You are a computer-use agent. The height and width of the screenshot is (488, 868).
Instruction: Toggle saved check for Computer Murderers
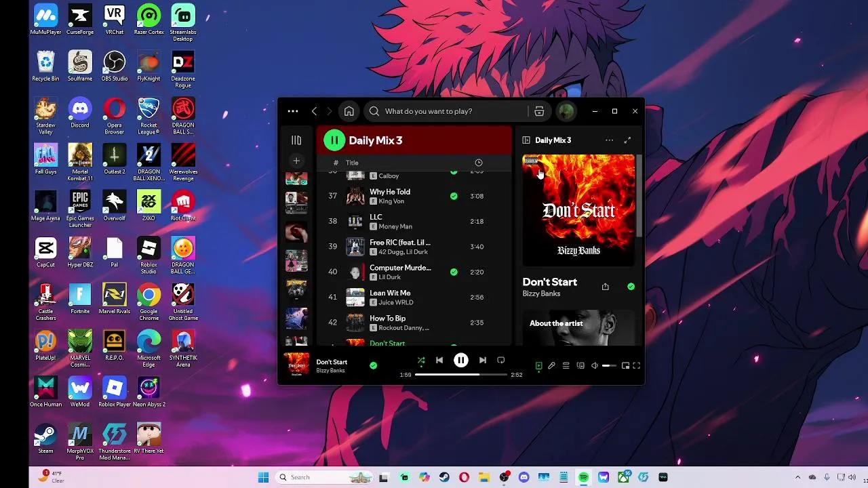(454, 272)
